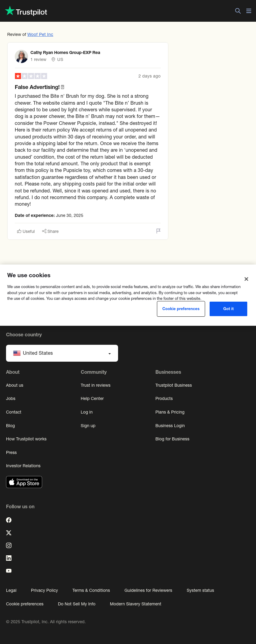The height and width of the screenshot is (644, 256).
Task: Follow the Woof Pet Inc link
Action: tap(40, 34)
